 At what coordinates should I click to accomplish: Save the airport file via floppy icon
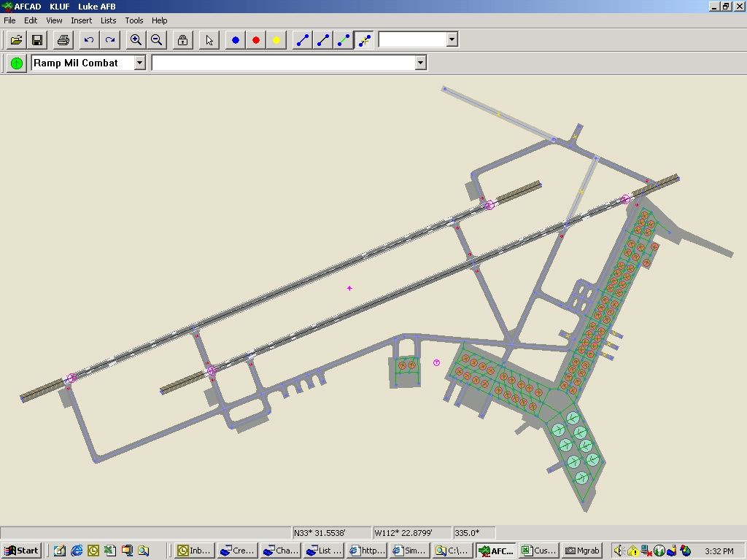36,40
